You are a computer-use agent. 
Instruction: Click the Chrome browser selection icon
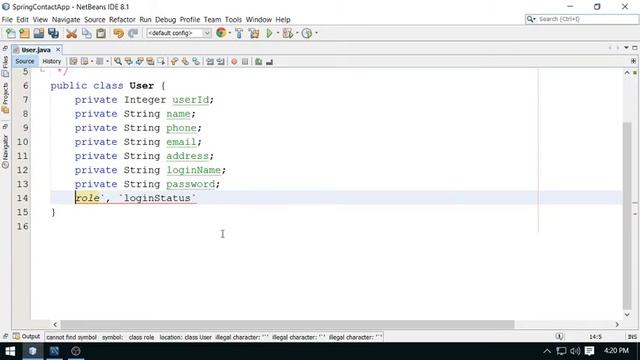click(x=221, y=33)
